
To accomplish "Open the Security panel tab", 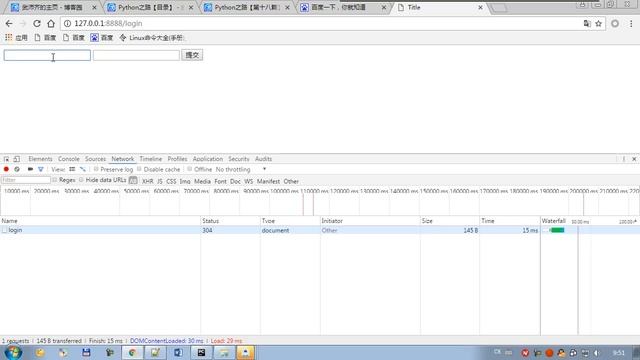I will tap(239, 159).
